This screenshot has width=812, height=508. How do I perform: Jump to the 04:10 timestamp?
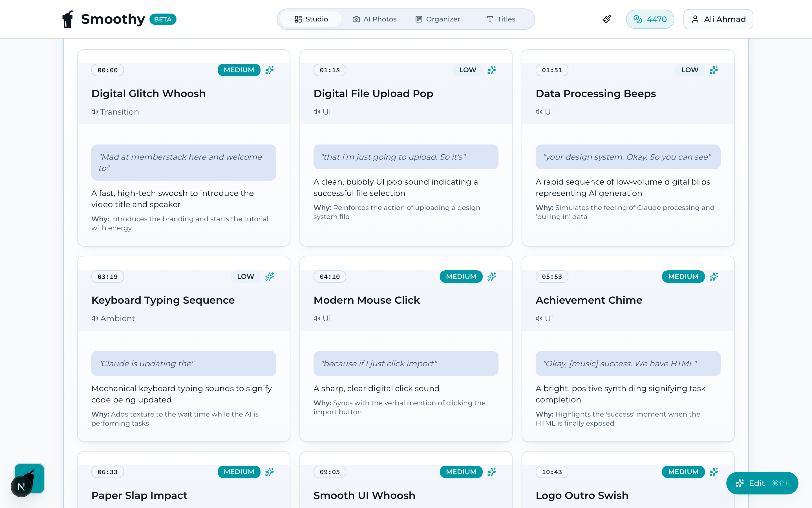(x=330, y=277)
